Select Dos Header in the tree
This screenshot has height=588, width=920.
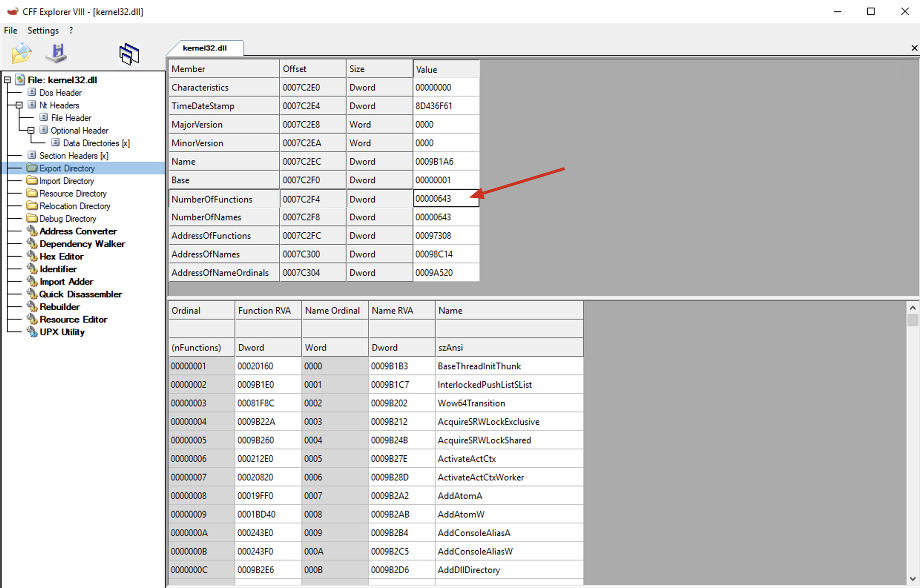click(60, 92)
